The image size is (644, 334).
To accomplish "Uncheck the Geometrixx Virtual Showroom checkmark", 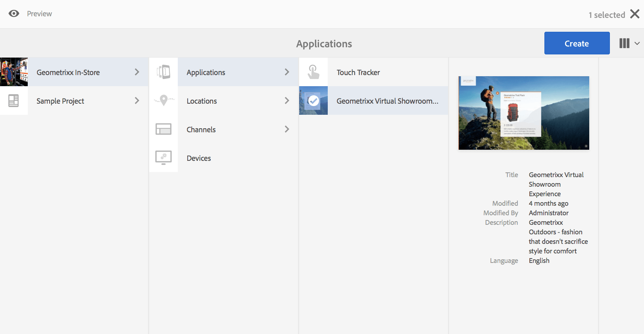I will 313,101.
